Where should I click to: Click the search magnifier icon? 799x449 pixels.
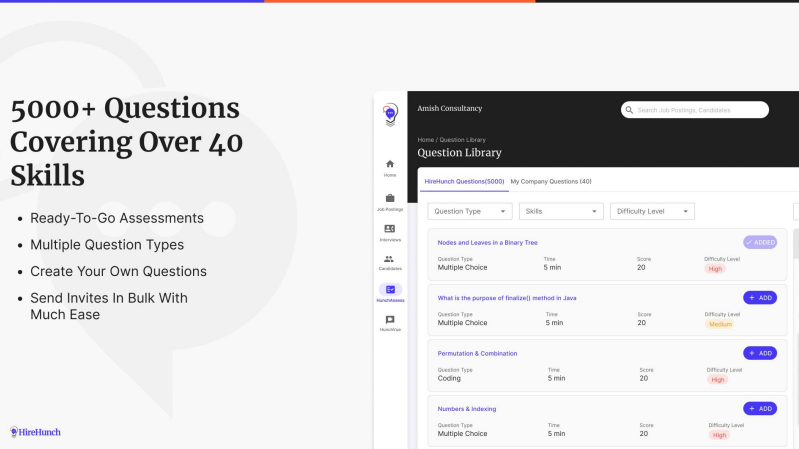629,110
